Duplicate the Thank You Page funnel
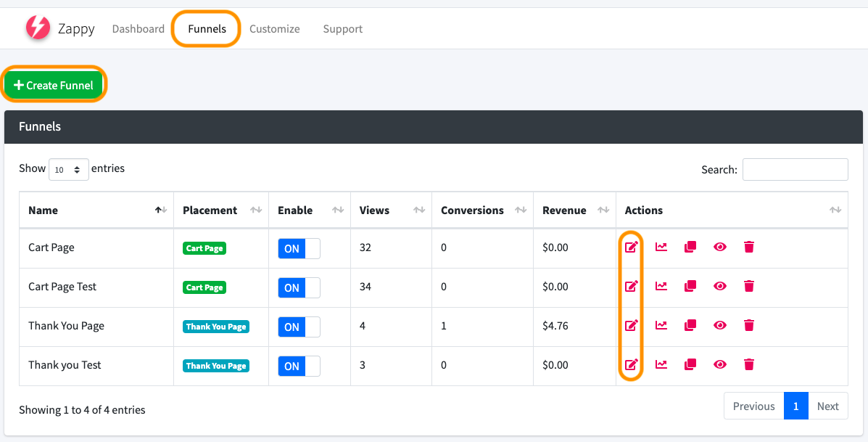The width and height of the screenshot is (868, 442). click(690, 326)
